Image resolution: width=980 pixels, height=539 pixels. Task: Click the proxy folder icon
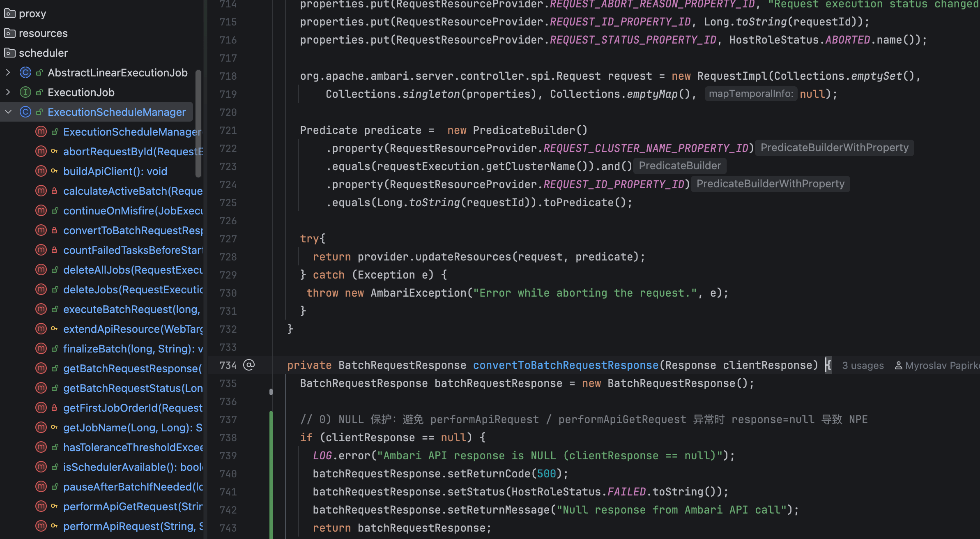[x=10, y=14]
